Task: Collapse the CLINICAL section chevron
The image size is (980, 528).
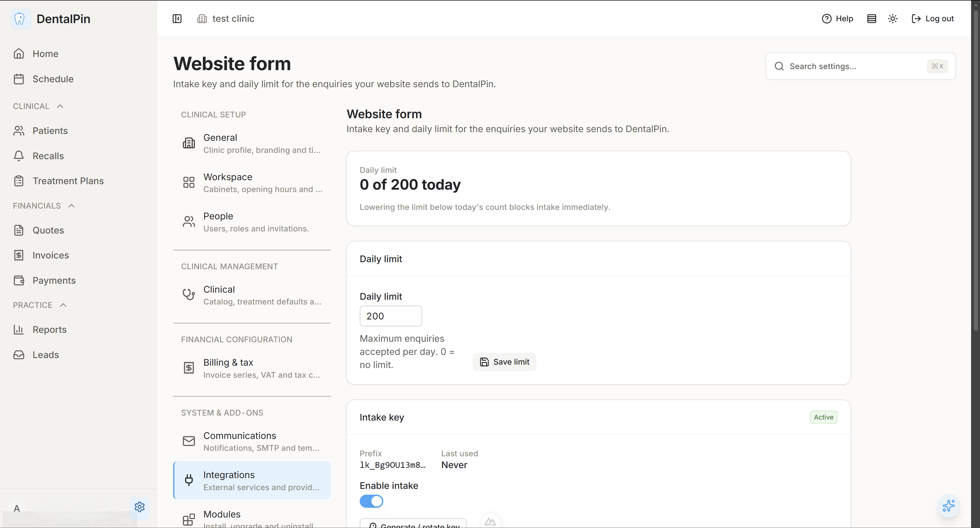Action: point(60,106)
